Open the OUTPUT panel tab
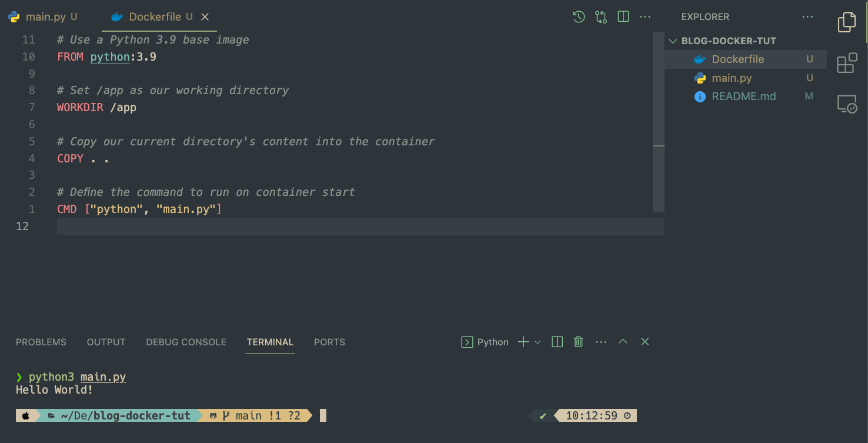Image resolution: width=868 pixels, height=443 pixels. tap(106, 342)
